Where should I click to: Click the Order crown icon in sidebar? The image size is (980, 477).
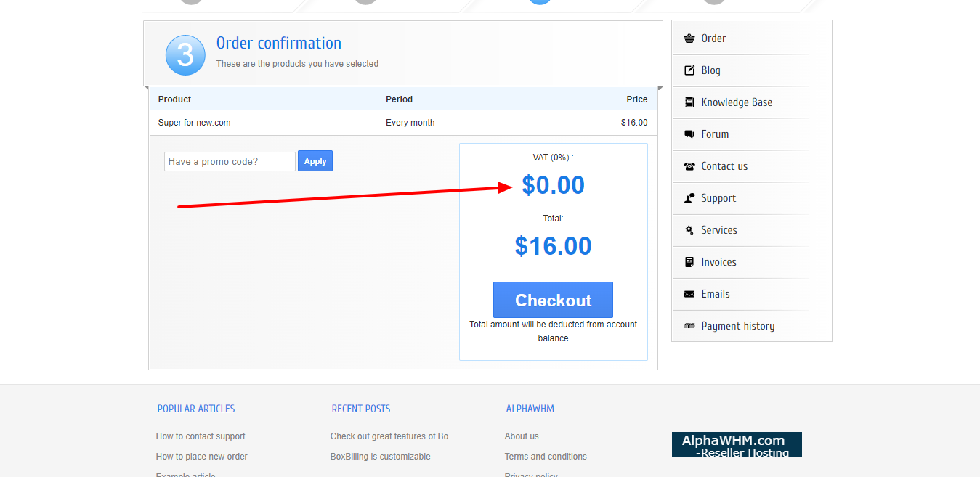click(689, 38)
